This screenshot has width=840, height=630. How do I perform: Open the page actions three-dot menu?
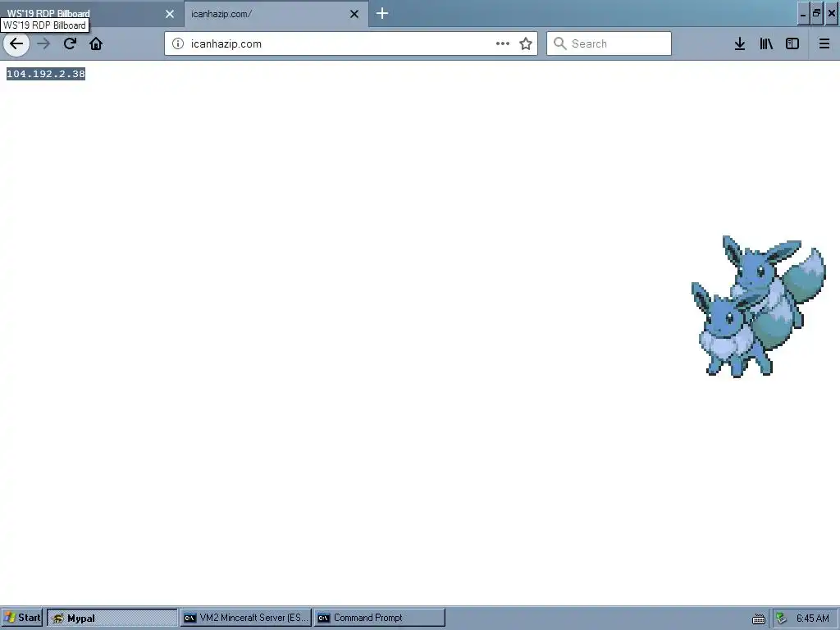tap(503, 44)
